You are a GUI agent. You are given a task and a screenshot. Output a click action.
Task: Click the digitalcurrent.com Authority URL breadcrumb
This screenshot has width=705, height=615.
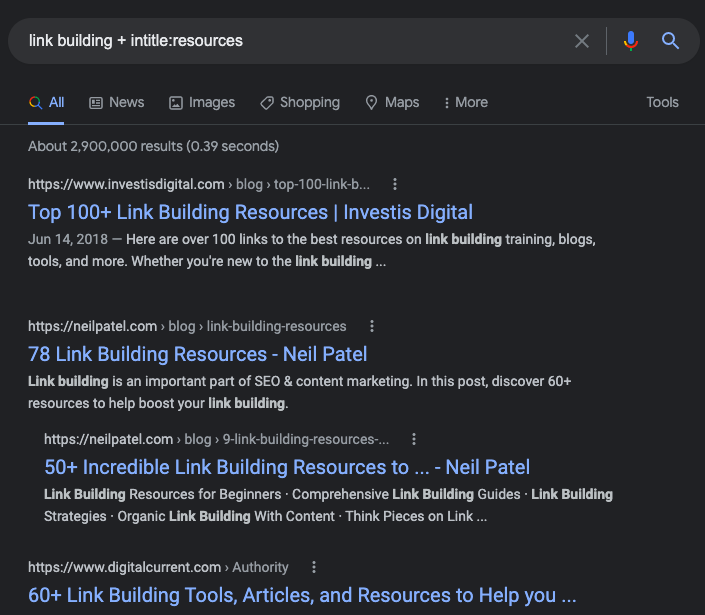coord(158,567)
